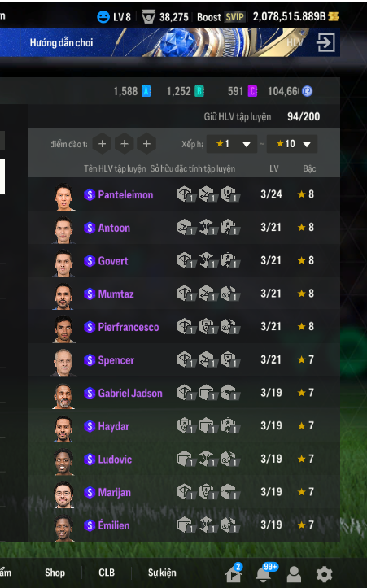
Task: Expand the minimum star rank dropdown
Action: coord(232,144)
